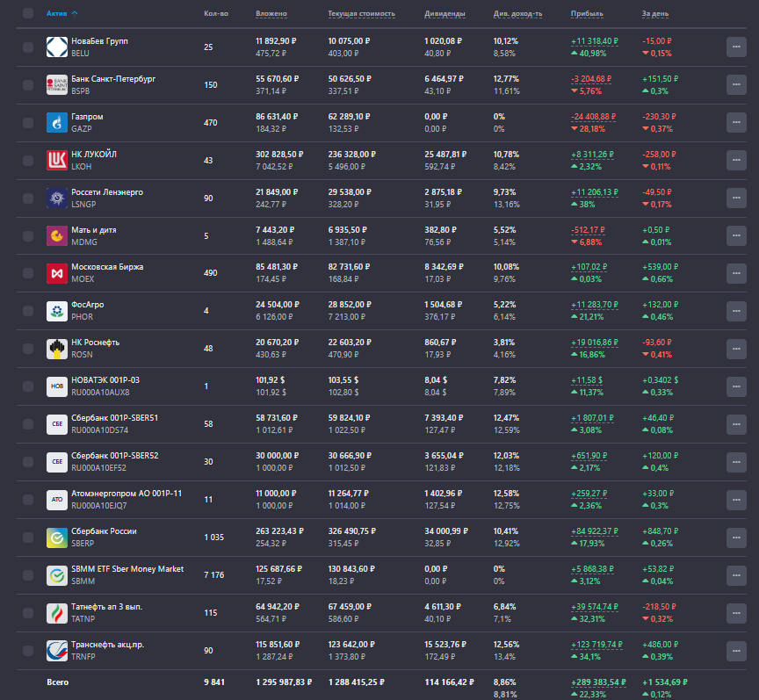The width and height of the screenshot is (759, 700).
Task: Sort by the Вложено column header
Action: 271,13
